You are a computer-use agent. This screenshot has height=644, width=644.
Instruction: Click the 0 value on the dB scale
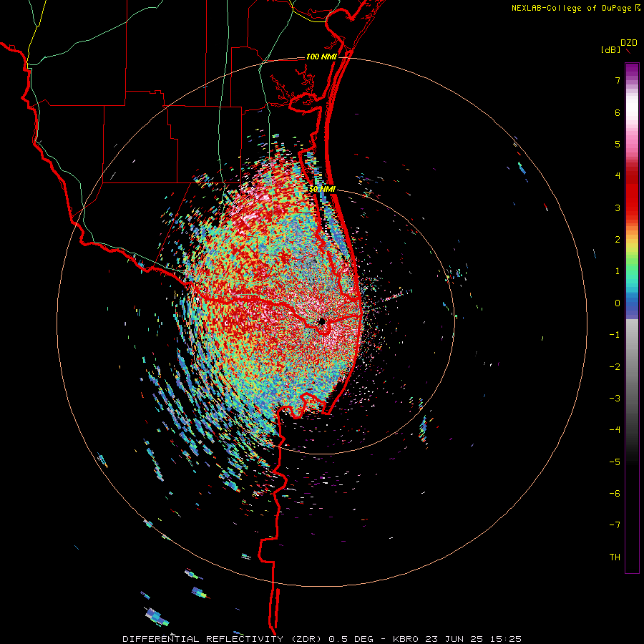618,303
